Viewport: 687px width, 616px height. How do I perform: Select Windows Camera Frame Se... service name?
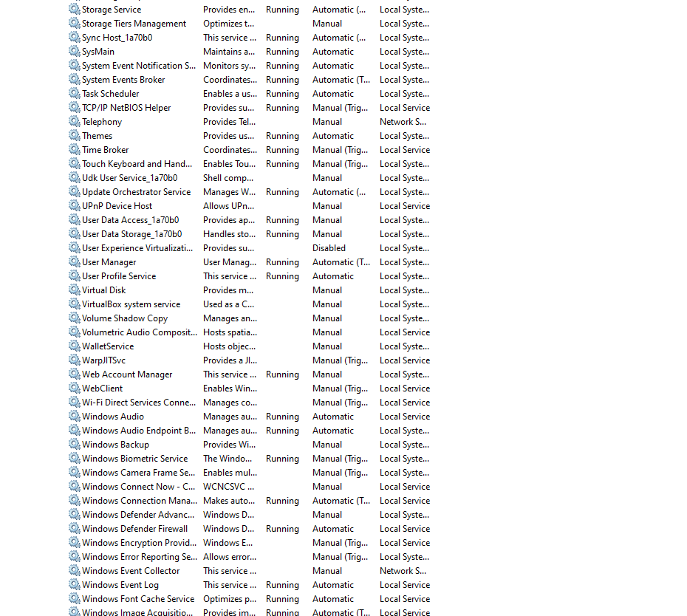(x=138, y=472)
